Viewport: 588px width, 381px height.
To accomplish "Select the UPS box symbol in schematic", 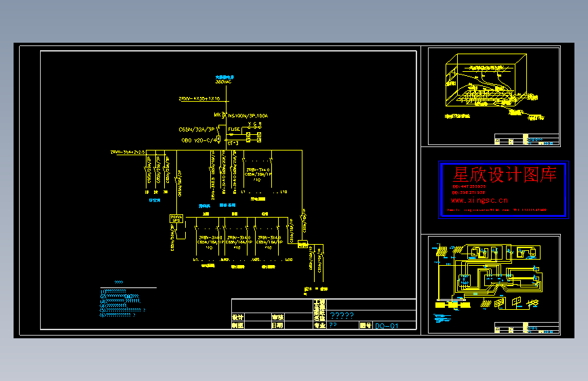I will [x=176, y=218].
